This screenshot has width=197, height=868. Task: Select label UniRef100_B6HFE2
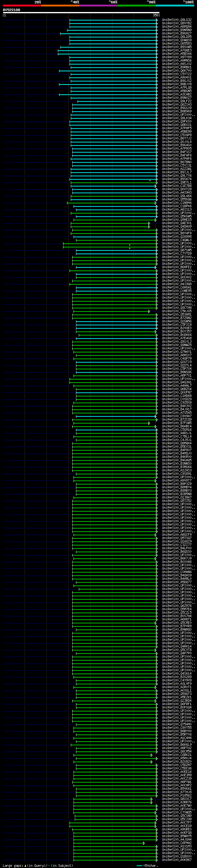click(177, 267)
